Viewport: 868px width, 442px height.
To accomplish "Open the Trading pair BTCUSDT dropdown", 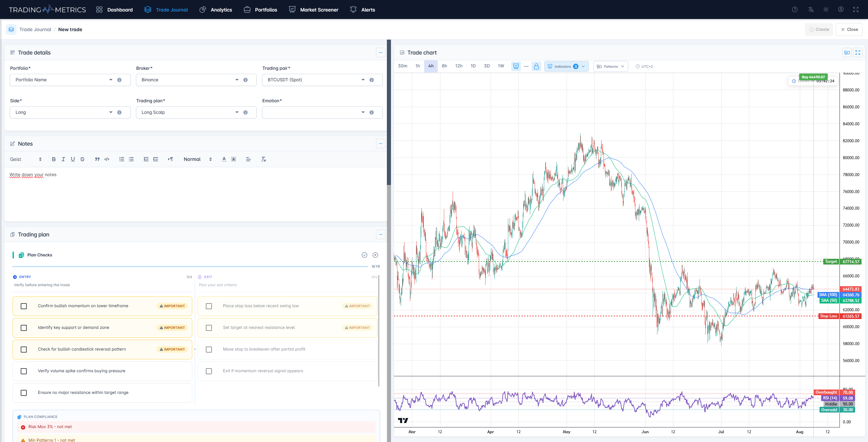I will tap(322, 80).
